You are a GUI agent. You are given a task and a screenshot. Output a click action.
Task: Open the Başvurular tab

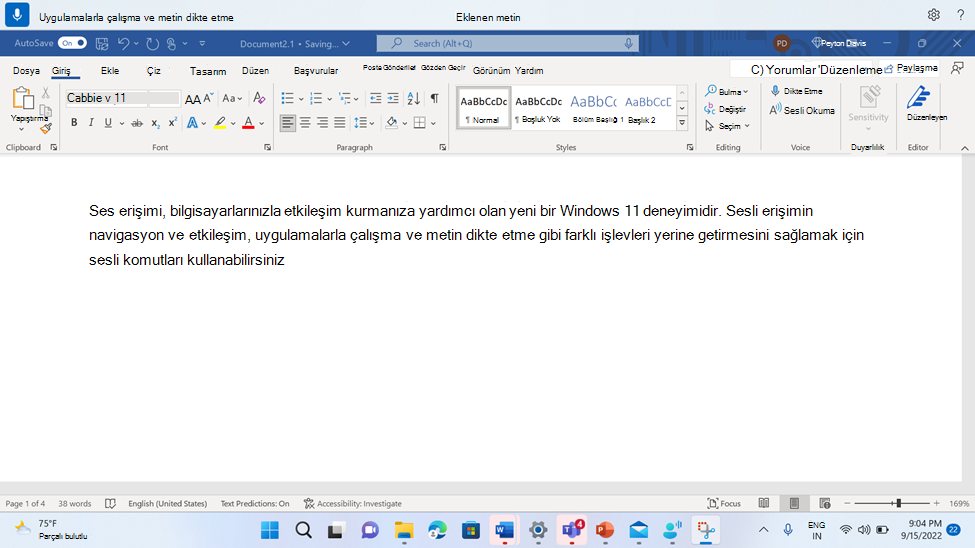tap(316, 71)
